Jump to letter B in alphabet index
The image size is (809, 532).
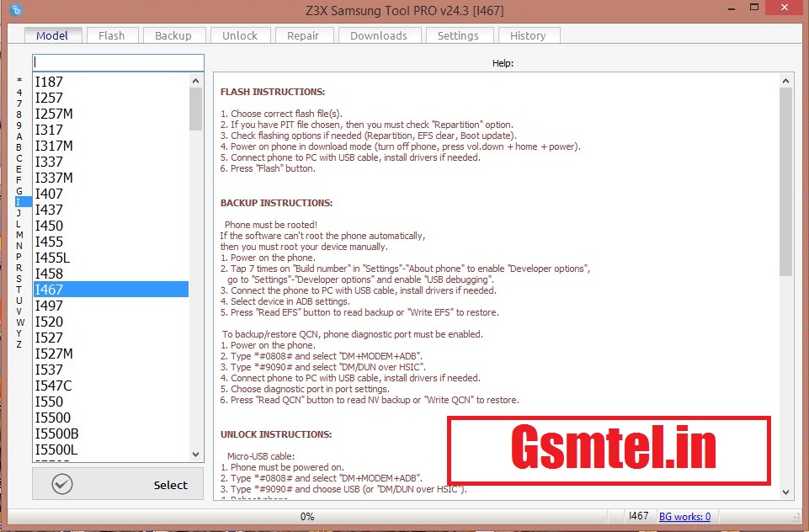click(x=19, y=147)
